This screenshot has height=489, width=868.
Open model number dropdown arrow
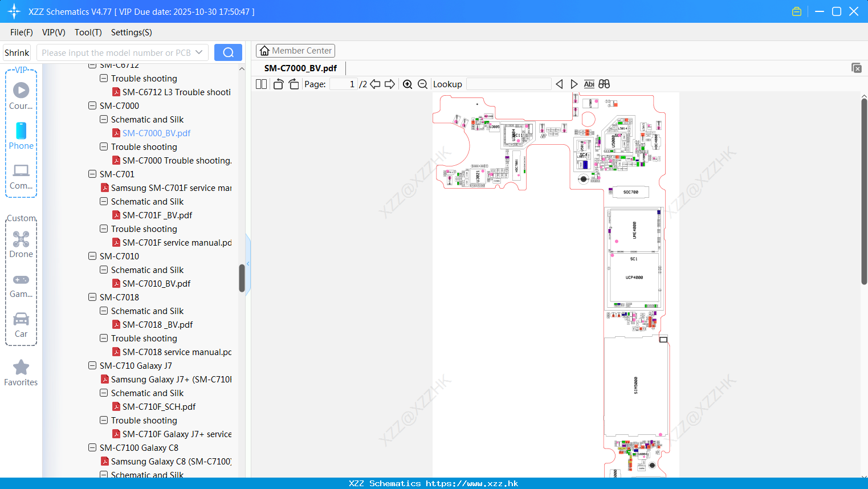point(199,52)
